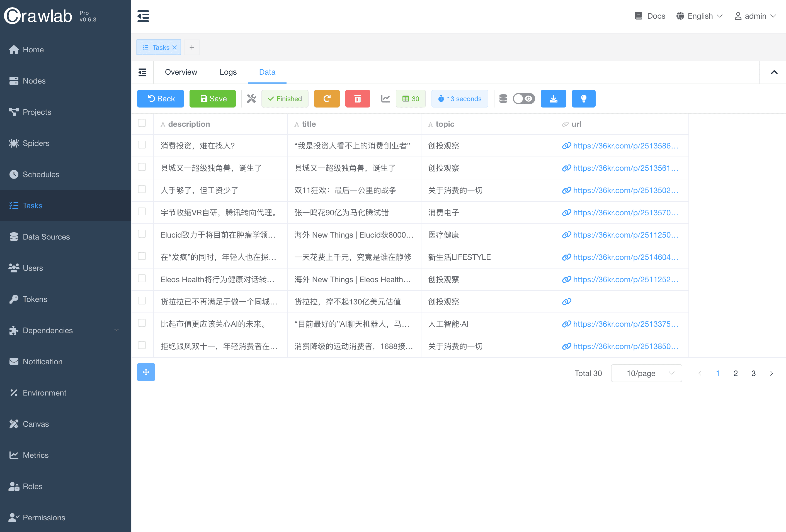Click the Back button
This screenshot has height=532, width=786.
click(x=160, y=99)
